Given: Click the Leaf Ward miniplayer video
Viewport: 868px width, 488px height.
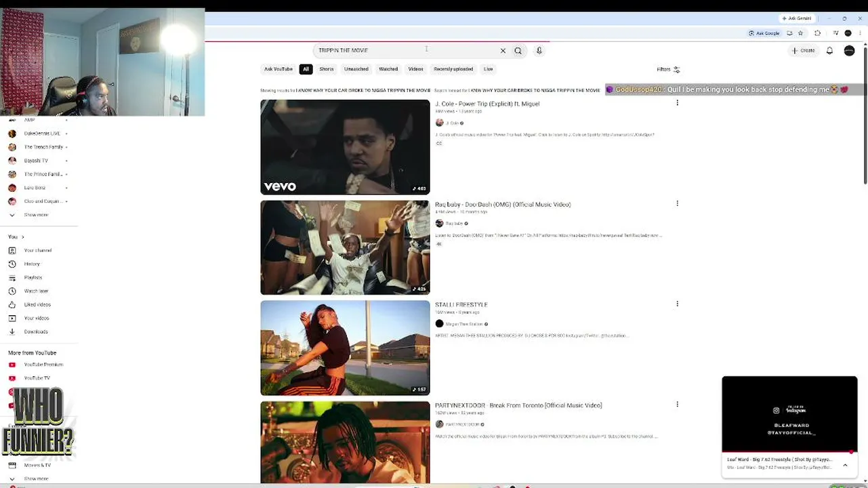Looking at the screenshot, I should [x=789, y=414].
